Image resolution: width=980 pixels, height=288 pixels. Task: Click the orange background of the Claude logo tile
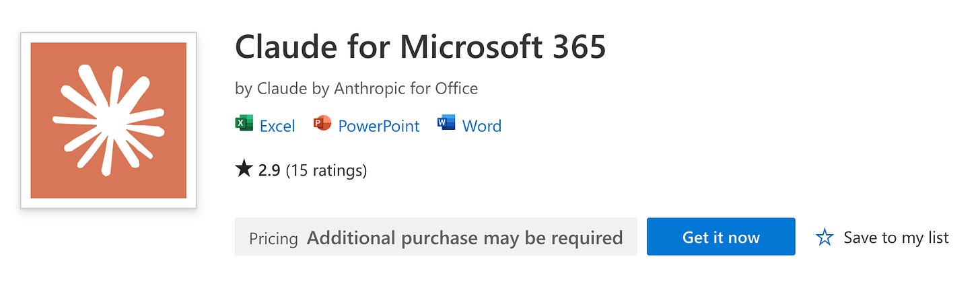(47, 182)
